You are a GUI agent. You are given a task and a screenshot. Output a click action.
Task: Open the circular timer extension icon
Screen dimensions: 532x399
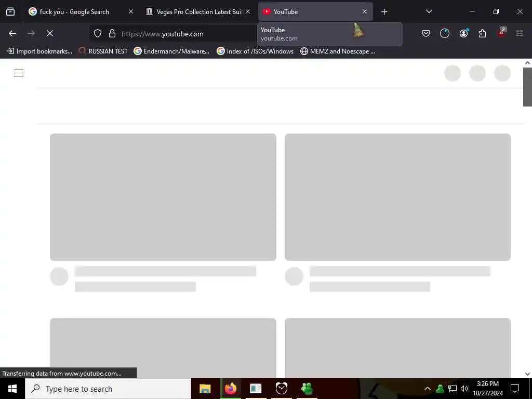pos(445,34)
